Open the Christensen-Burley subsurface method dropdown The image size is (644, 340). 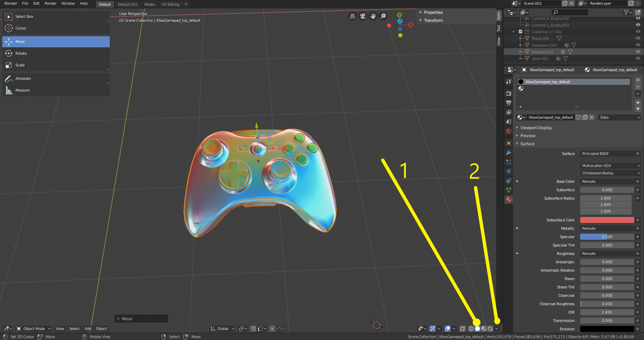pos(611,173)
